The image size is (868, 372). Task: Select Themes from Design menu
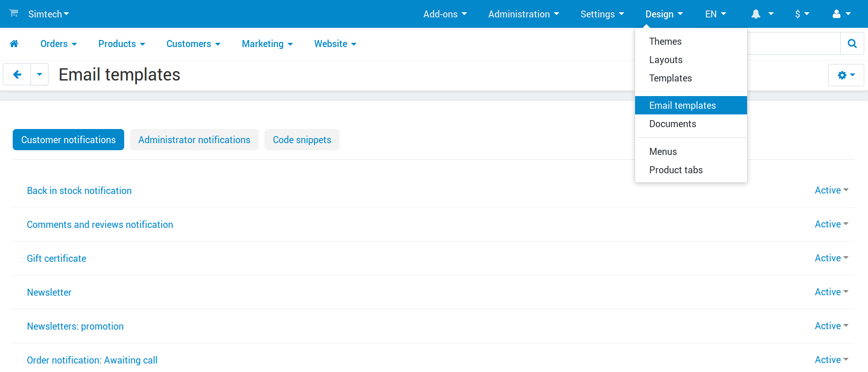pyautogui.click(x=691, y=41)
